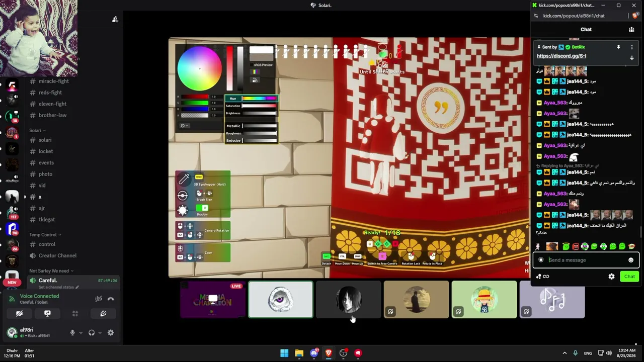The height and width of the screenshot is (362, 644).
Task: Unpin the BotRix pinned message
Action: 618,47
